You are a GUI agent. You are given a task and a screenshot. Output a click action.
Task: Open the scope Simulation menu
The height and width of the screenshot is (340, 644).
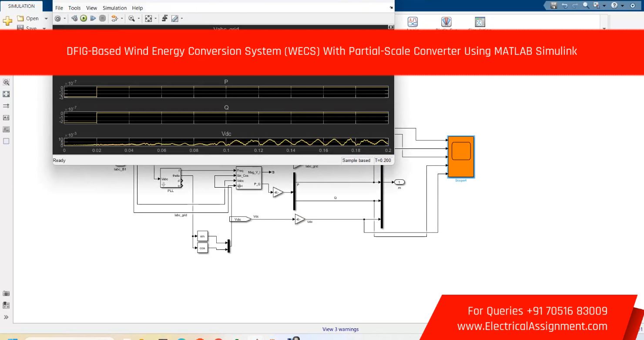pos(115,8)
